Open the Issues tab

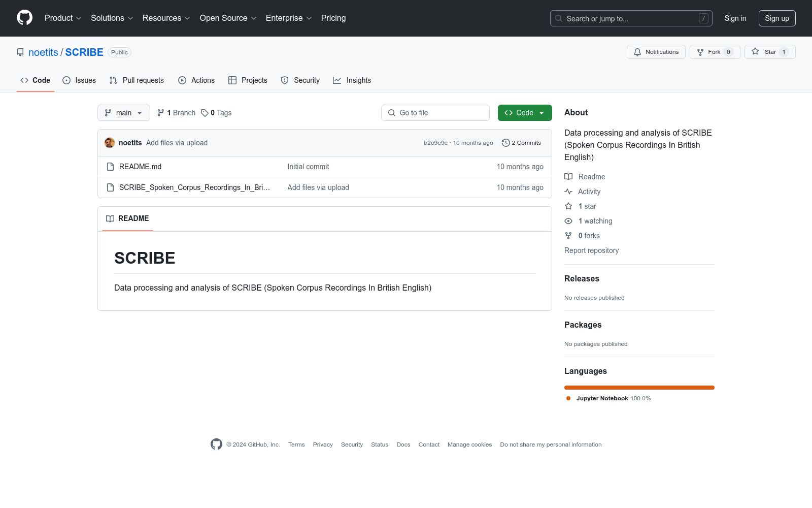point(79,80)
